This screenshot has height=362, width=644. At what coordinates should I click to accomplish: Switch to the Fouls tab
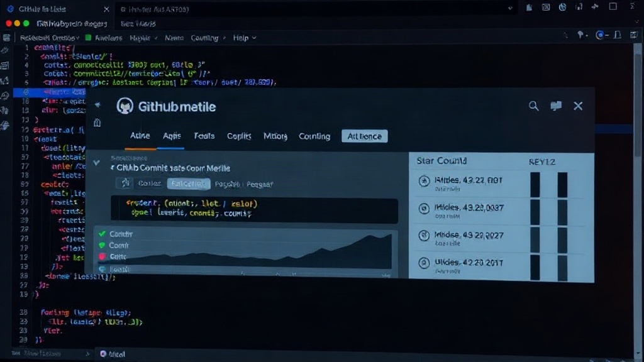point(204,136)
